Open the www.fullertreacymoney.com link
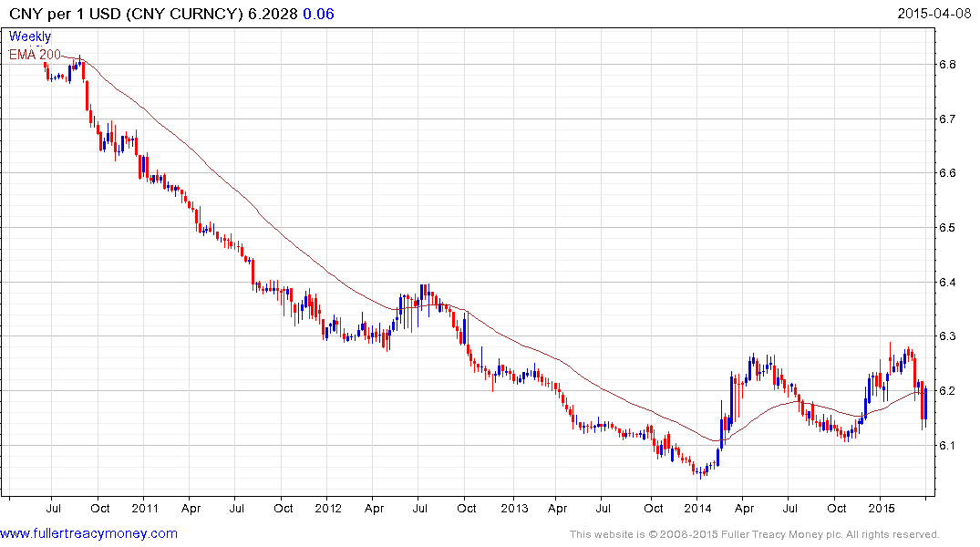The height and width of the screenshot is (547, 980). click(x=88, y=533)
